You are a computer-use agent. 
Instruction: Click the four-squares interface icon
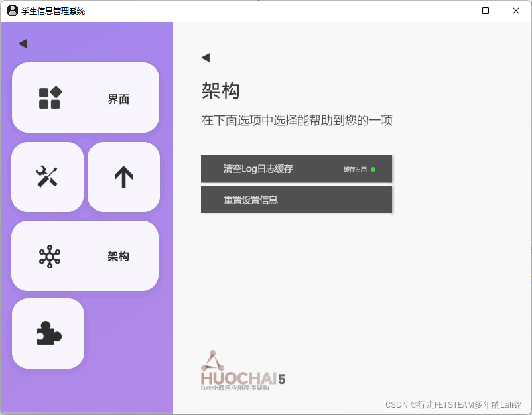(x=50, y=97)
